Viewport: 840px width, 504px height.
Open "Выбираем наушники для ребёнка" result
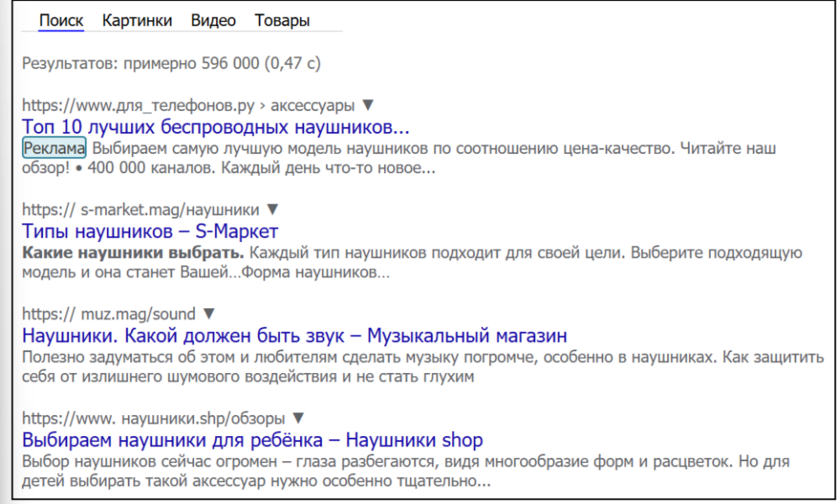coord(252,440)
